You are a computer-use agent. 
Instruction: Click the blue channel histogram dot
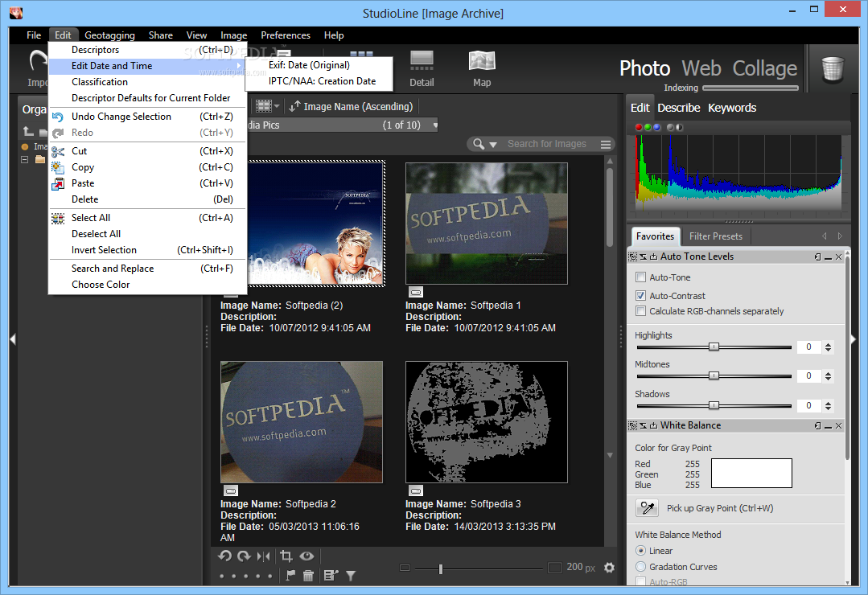pos(657,127)
